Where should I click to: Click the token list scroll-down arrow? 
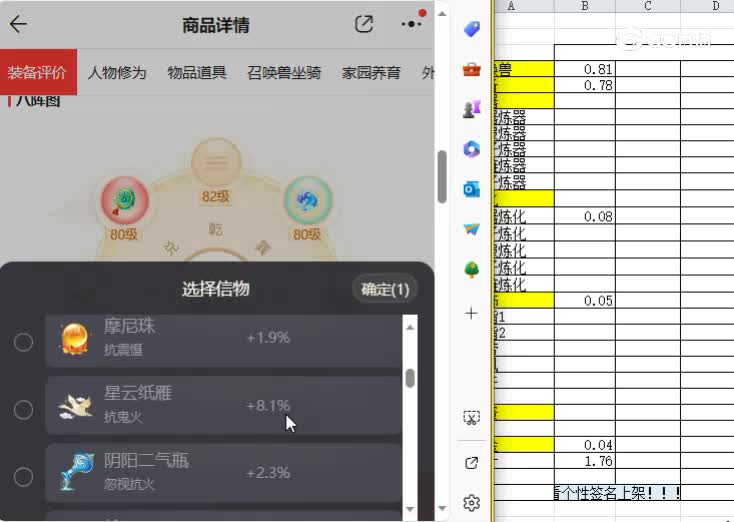(410, 508)
